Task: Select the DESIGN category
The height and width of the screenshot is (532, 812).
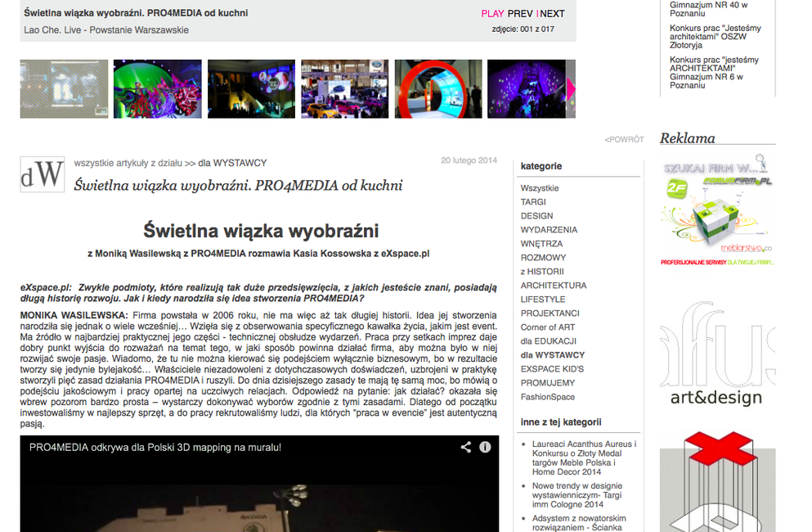Action: 537,216
